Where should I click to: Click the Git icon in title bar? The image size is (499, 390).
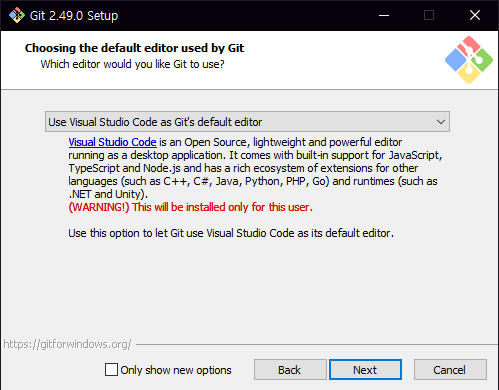[x=17, y=15]
